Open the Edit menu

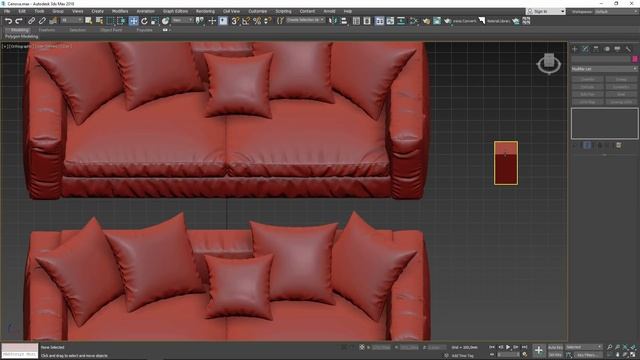pyautogui.click(x=22, y=11)
